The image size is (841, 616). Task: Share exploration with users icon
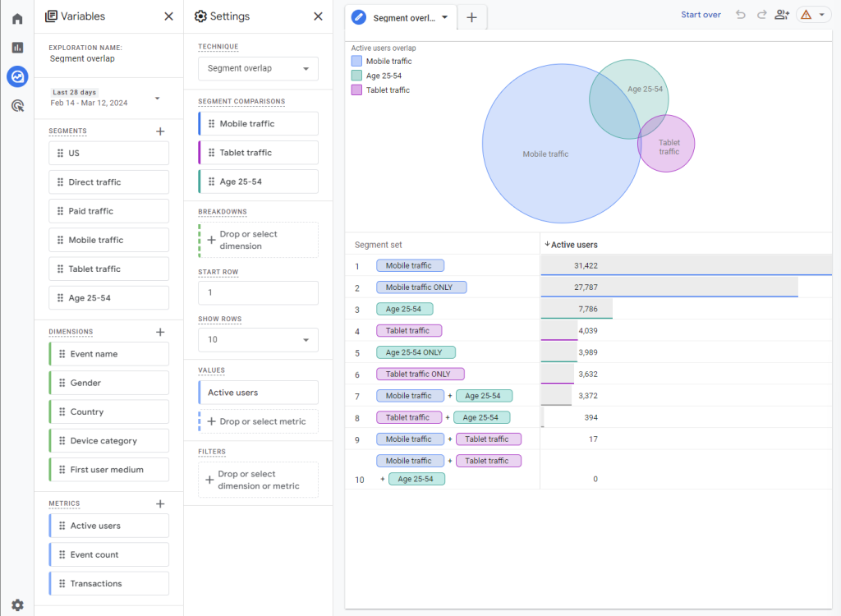782,15
